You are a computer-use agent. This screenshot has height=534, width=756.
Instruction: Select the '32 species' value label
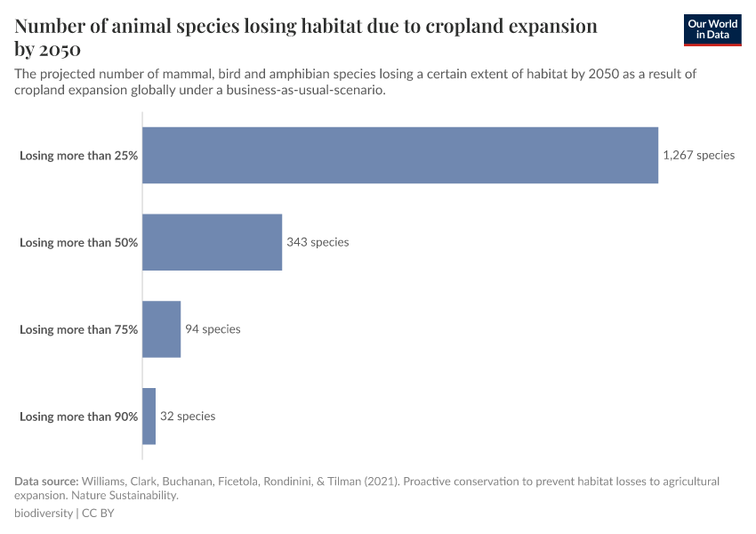[x=188, y=417]
